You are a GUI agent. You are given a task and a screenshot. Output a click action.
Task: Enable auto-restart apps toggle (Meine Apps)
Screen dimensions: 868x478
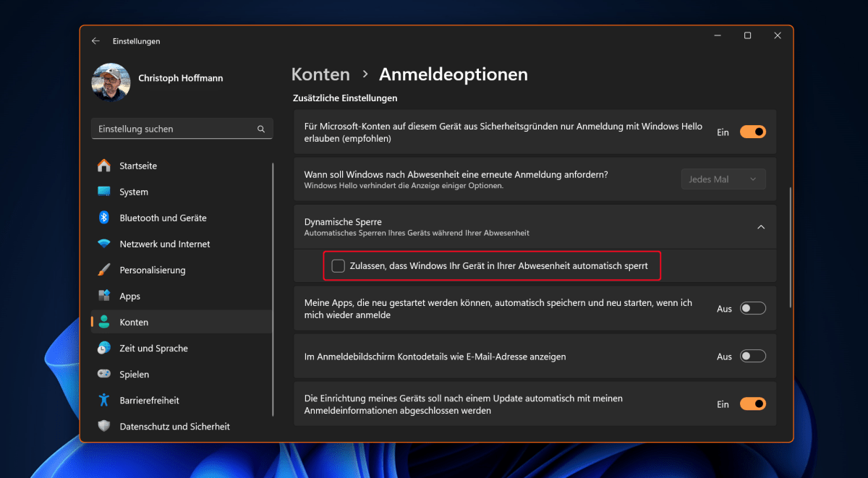tap(752, 309)
